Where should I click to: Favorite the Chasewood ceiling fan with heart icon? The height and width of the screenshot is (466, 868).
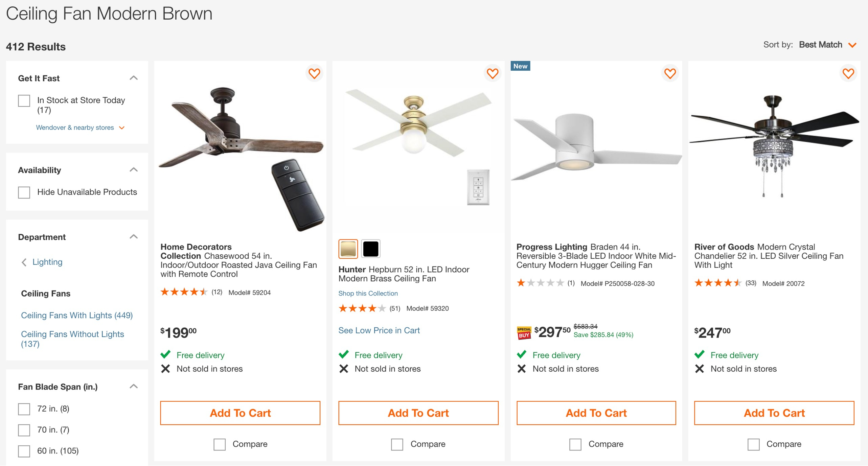pyautogui.click(x=314, y=73)
